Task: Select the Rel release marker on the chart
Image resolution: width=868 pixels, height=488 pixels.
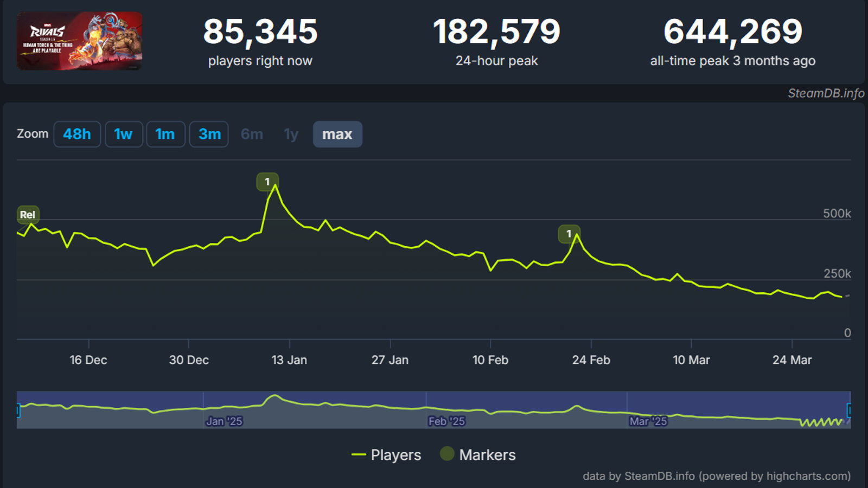Action: coord(27,215)
